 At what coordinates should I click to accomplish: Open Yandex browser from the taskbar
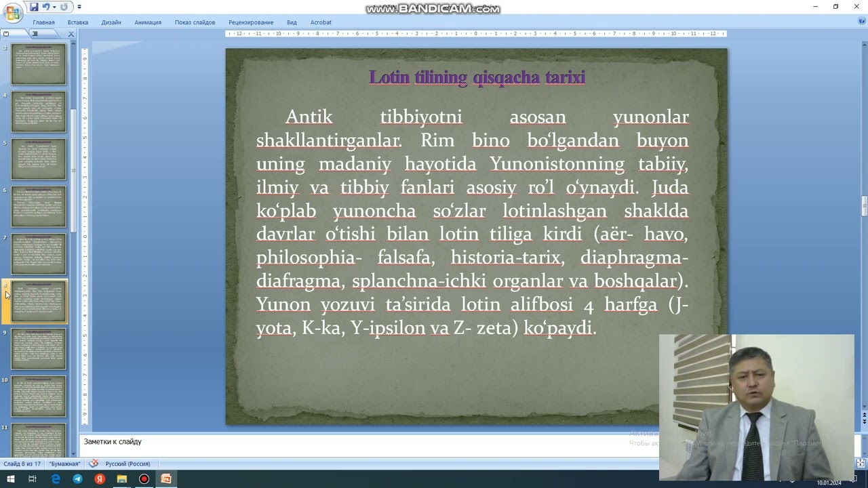pyautogui.click(x=100, y=479)
